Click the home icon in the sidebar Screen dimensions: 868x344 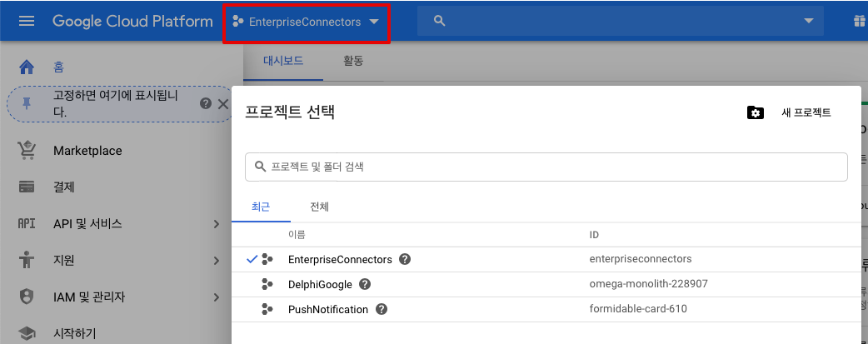27,67
